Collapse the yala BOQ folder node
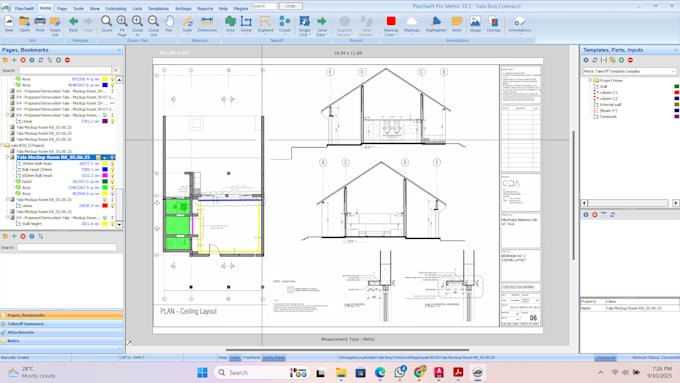Image resolution: width=680 pixels, height=383 pixels. 2,145
